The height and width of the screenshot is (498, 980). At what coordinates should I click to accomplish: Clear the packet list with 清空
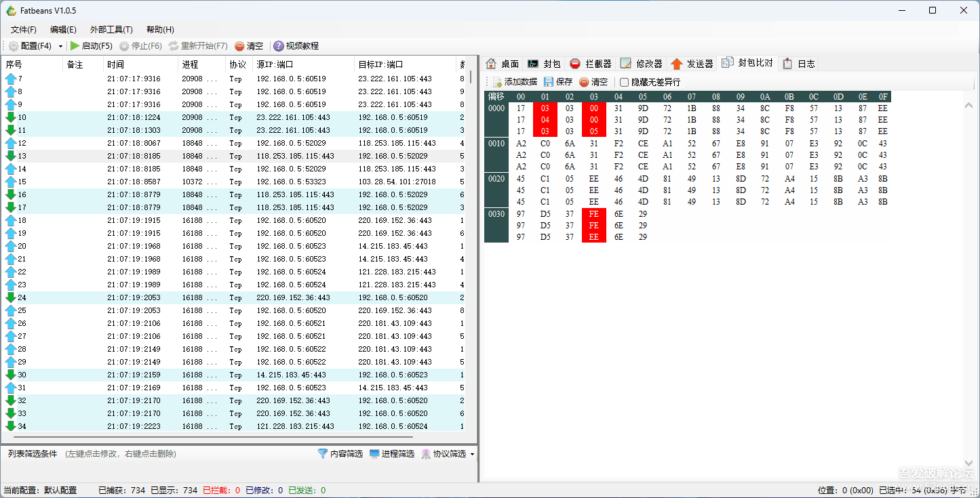[x=250, y=46]
